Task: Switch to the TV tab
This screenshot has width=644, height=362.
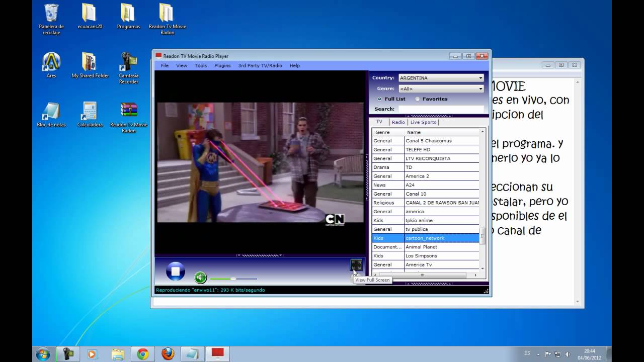Action: tap(379, 122)
